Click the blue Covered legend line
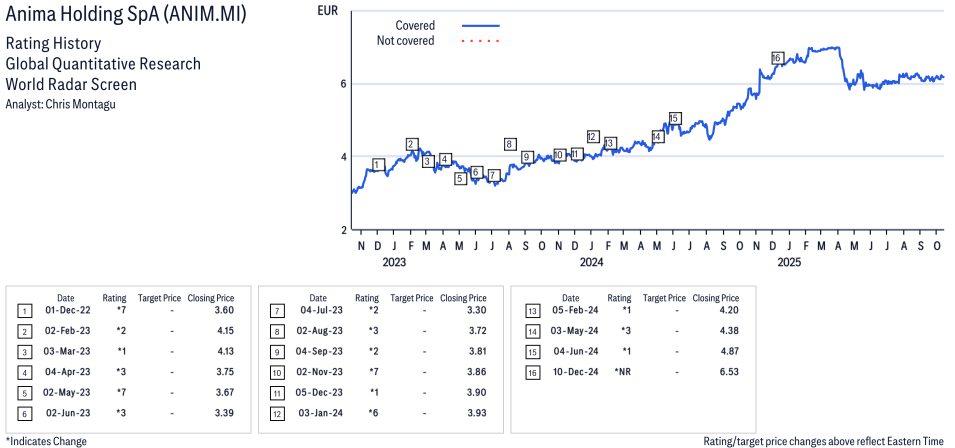The height and width of the screenshot is (448, 955). [481, 25]
